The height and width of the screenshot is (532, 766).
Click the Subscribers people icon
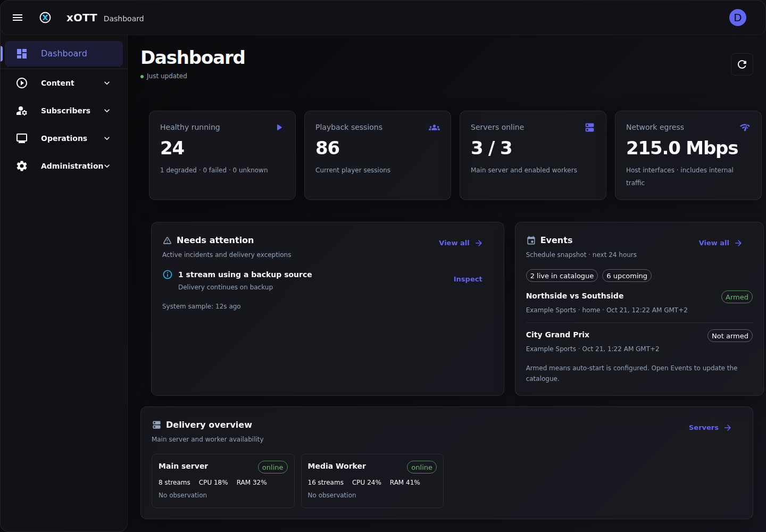pos(22,111)
